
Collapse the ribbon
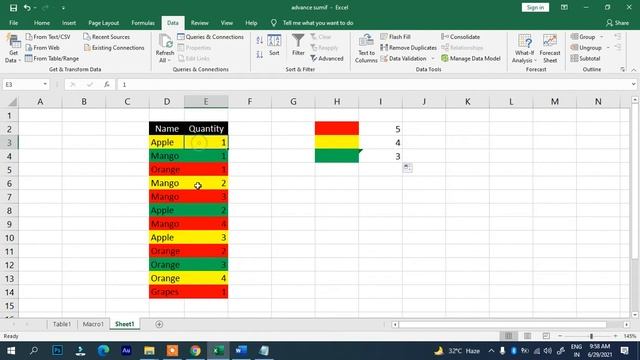point(633,70)
